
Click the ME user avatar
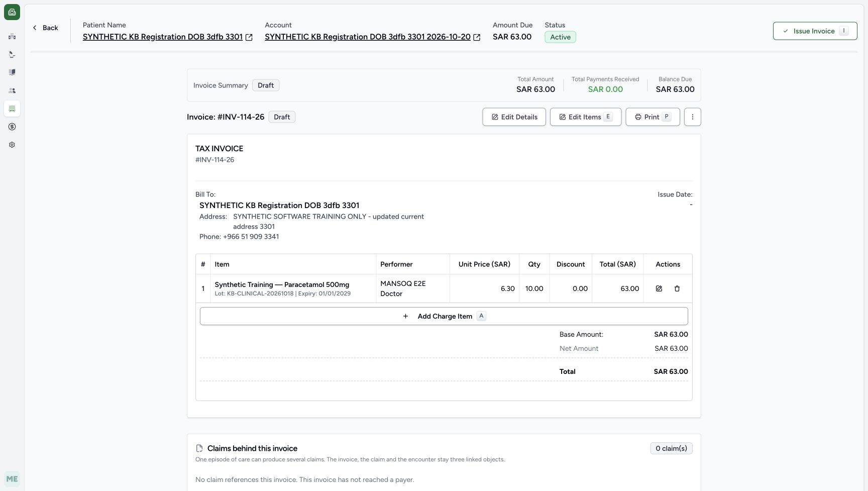pos(12,479)
